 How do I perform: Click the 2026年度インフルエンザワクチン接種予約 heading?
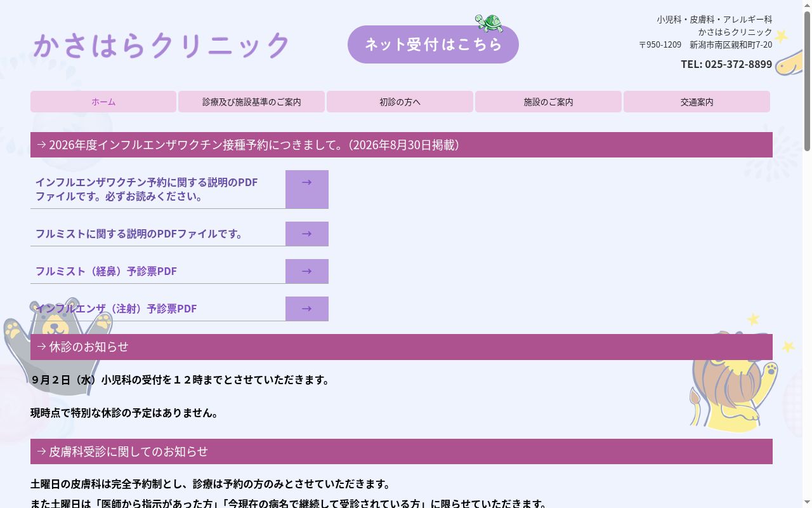(x=402, y=145)
